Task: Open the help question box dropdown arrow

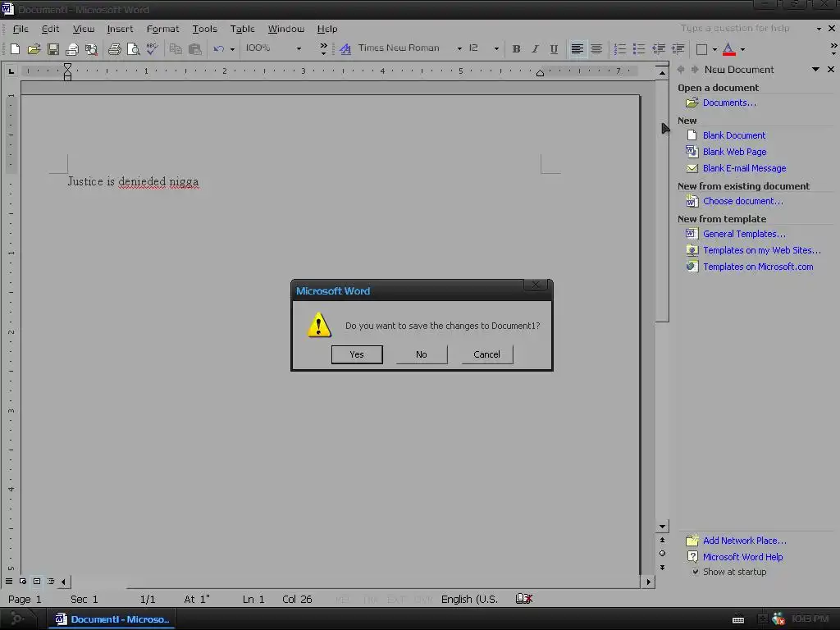Action: [819, 29]
